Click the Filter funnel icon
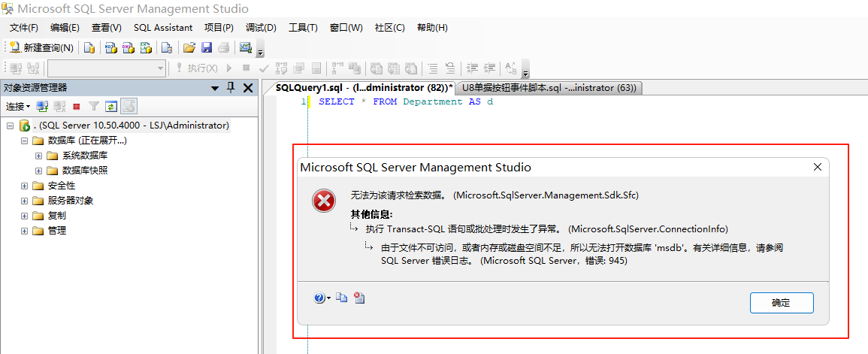Screen dimensions: 868x354 click(x=94, y=106)
